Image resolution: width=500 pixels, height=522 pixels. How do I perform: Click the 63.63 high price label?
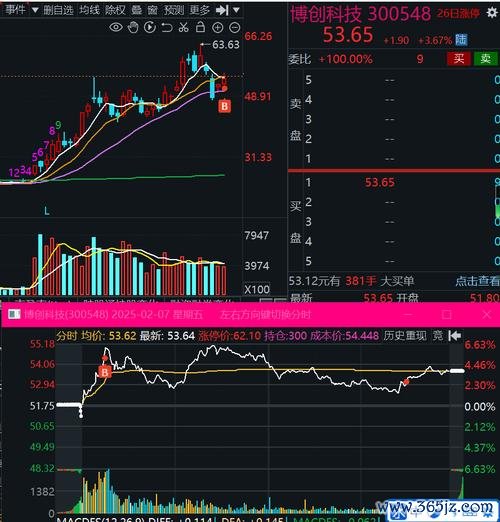click(226, 45)
